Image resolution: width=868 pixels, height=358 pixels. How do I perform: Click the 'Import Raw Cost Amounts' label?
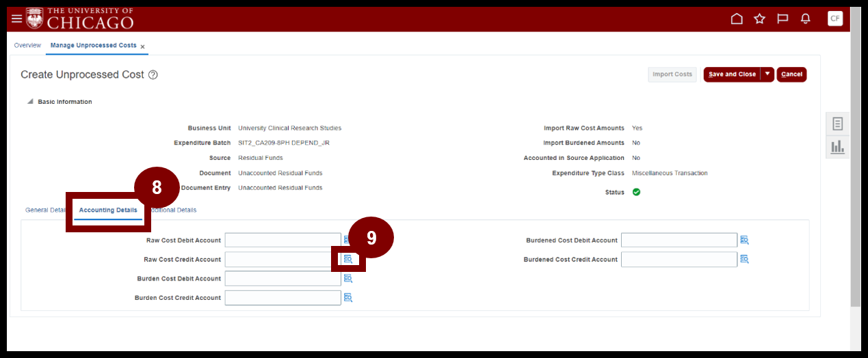pyautogui.click(x=584, y=128)
